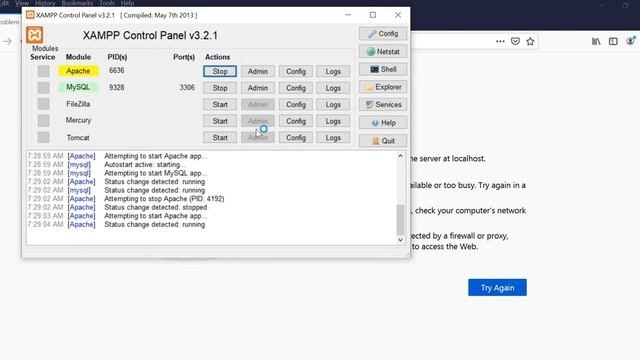This screenshot has width=640, height=360.
Task: View MySQL Logs
Action: (x=333, y=88)
